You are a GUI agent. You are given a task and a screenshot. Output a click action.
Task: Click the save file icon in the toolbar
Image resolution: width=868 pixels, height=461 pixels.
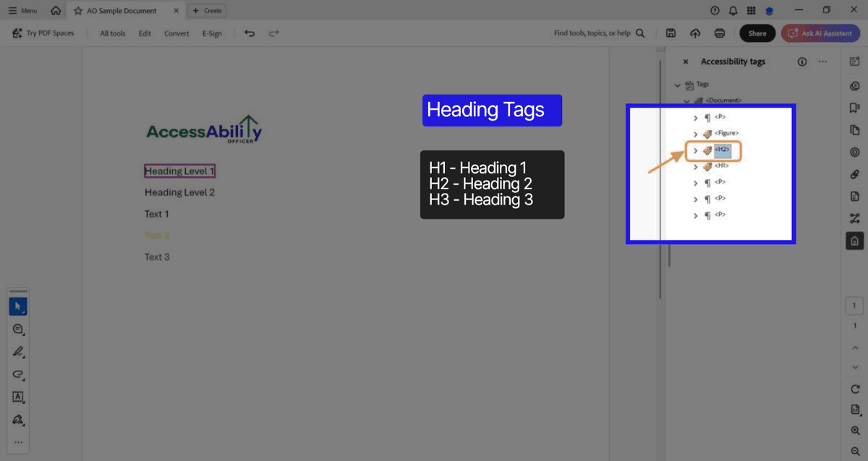tap(671, 33)
